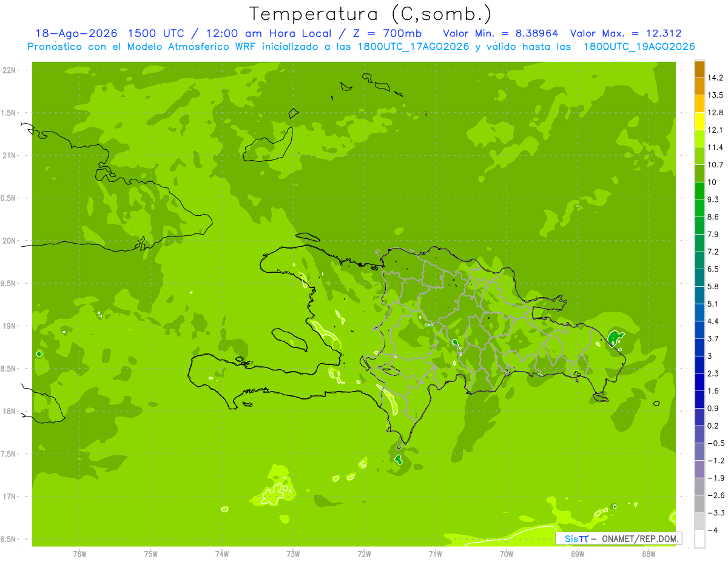Click the "12.1" colorbar value
728x562 pixels.
coord(716,130)
